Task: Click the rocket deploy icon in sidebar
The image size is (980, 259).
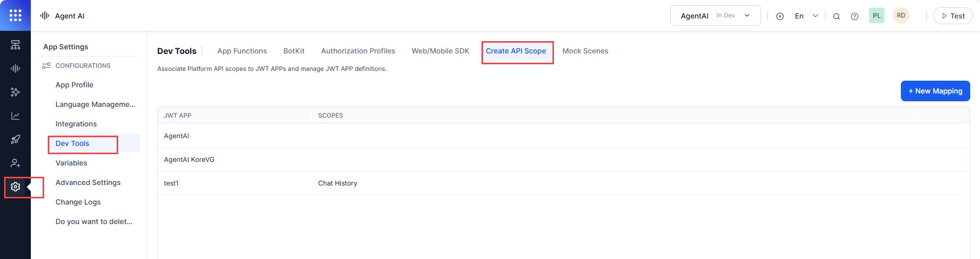Action: point(15,139)
